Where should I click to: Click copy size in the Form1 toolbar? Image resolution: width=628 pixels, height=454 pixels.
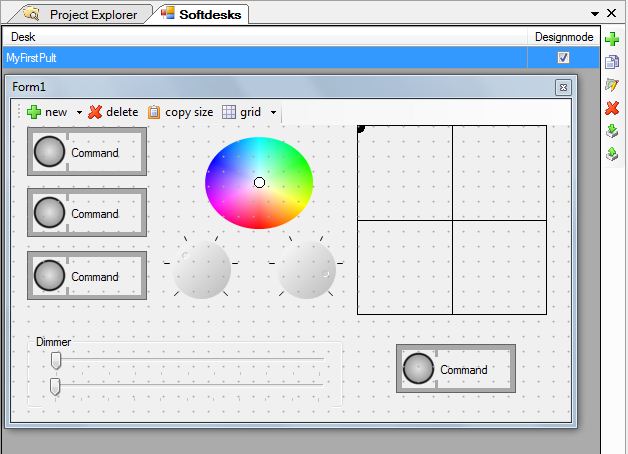point(180,112)
